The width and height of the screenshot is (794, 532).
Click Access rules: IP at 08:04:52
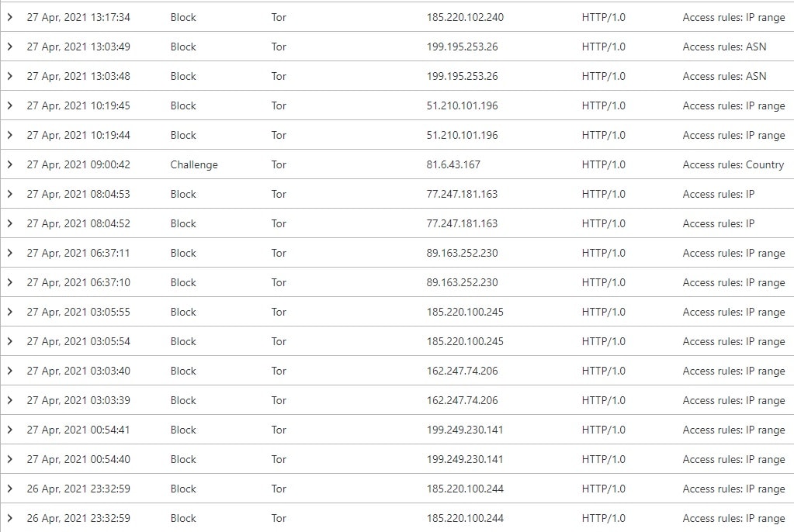coord(719,223)
